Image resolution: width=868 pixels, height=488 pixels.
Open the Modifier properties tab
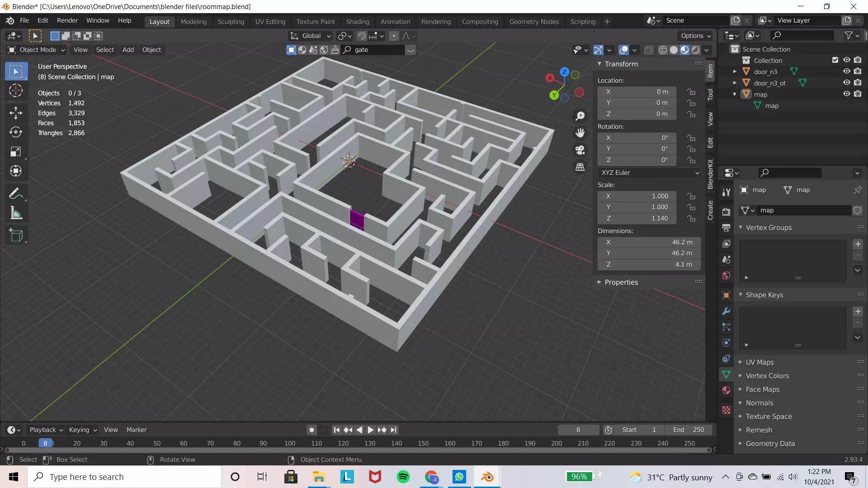pyautogui.click(x=726, y=311)
